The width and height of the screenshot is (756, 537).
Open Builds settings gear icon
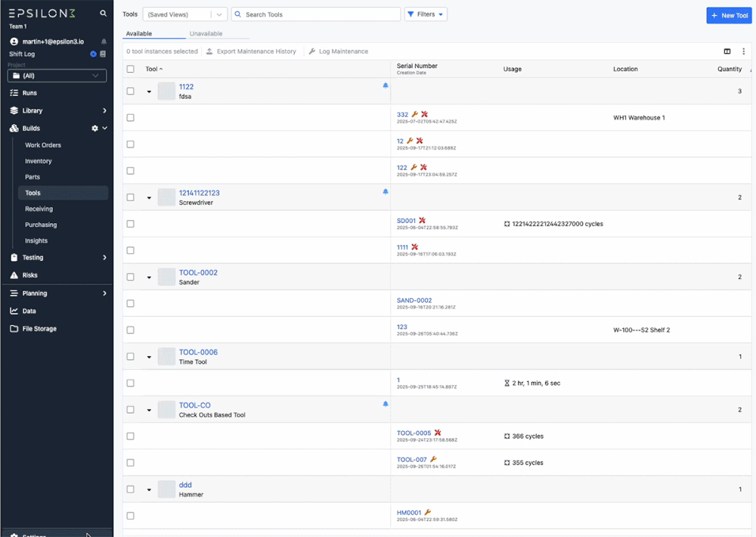point(94,129)
